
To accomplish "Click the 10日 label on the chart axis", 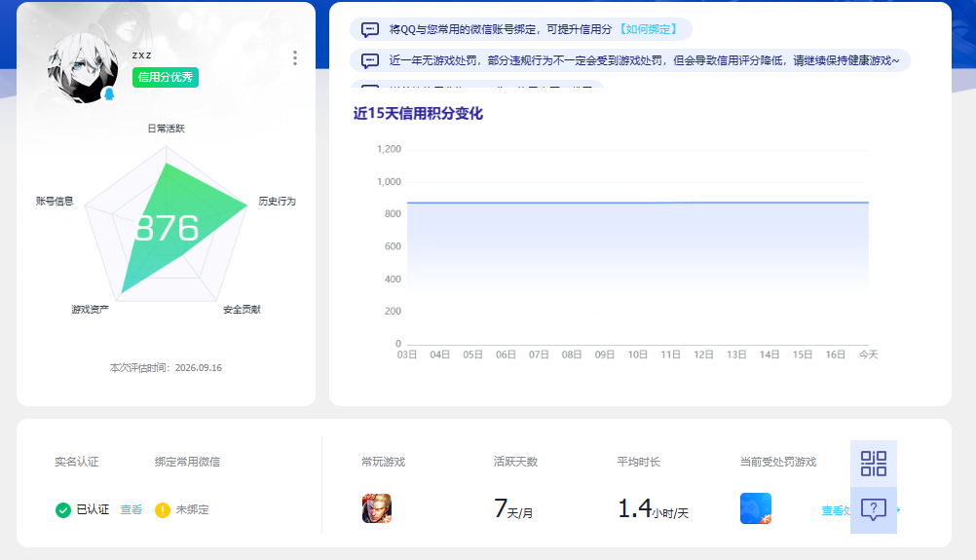I will coord(637,355).
